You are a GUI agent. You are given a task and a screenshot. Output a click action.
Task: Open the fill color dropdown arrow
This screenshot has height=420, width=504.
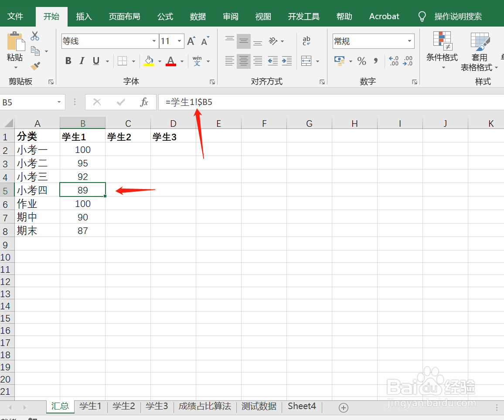click(x=159, y=61)
